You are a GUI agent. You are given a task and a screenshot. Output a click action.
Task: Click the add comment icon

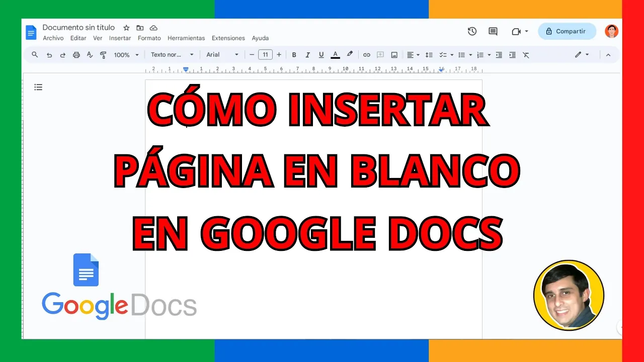[x=380, y=55]
